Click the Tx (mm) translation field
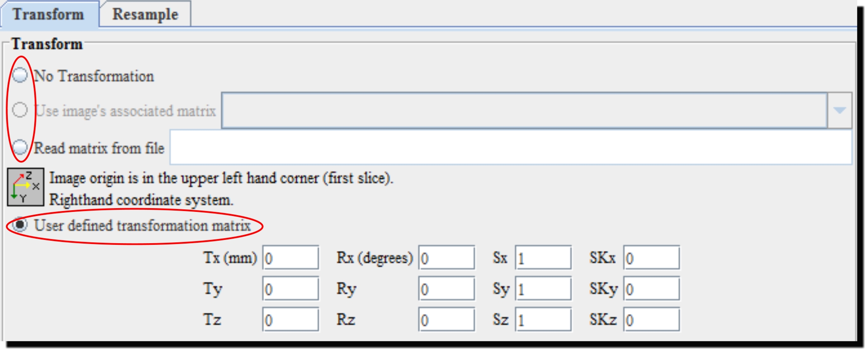Screen dimensions: 868x352 click(290, 258)
